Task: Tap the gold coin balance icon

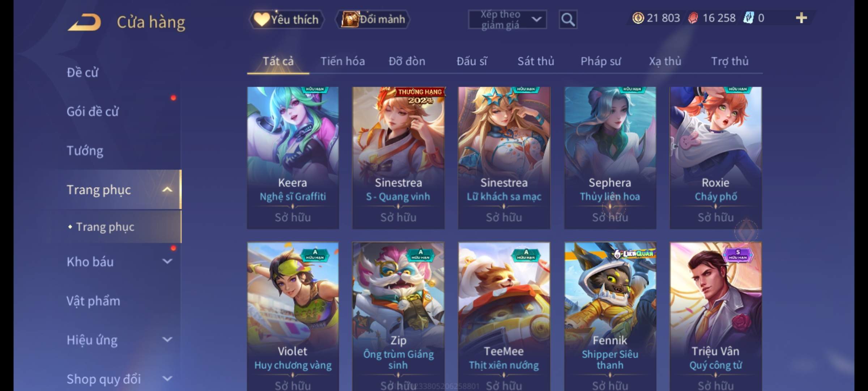Action: (x=638, y=18)
